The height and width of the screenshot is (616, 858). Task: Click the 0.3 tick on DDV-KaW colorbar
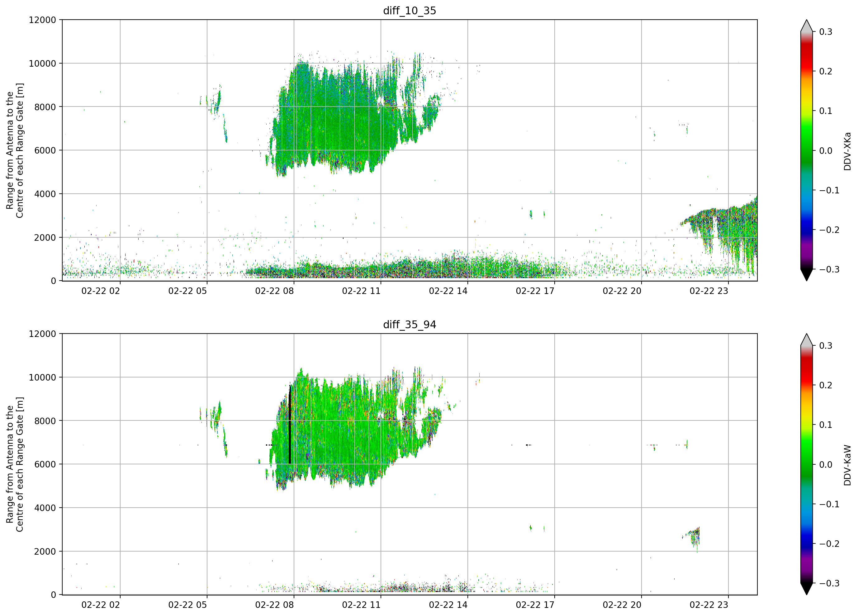pyautogui.click(x=826, y=346)
